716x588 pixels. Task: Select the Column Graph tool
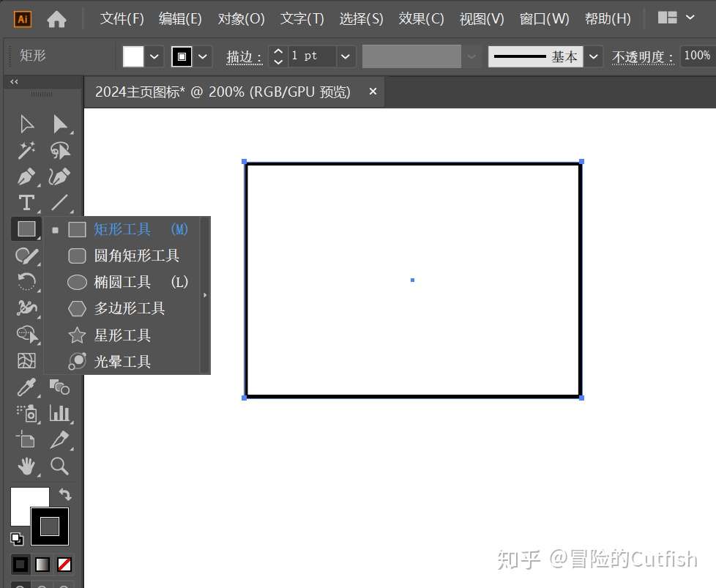pos(60,414)
